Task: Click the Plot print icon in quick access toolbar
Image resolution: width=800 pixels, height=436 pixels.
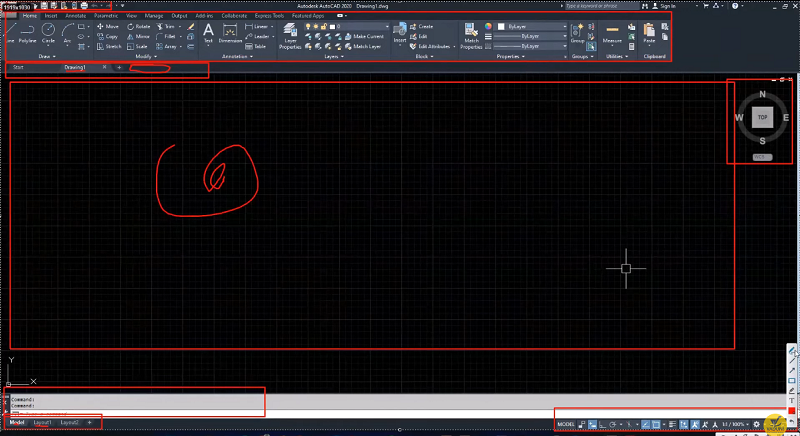Action: tap(84, 6)
